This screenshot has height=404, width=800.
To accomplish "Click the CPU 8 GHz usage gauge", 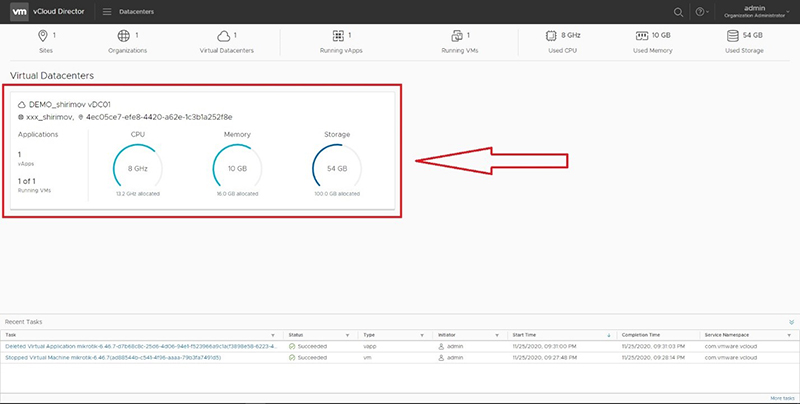I will pyautogui.click(x=138, y=168).
